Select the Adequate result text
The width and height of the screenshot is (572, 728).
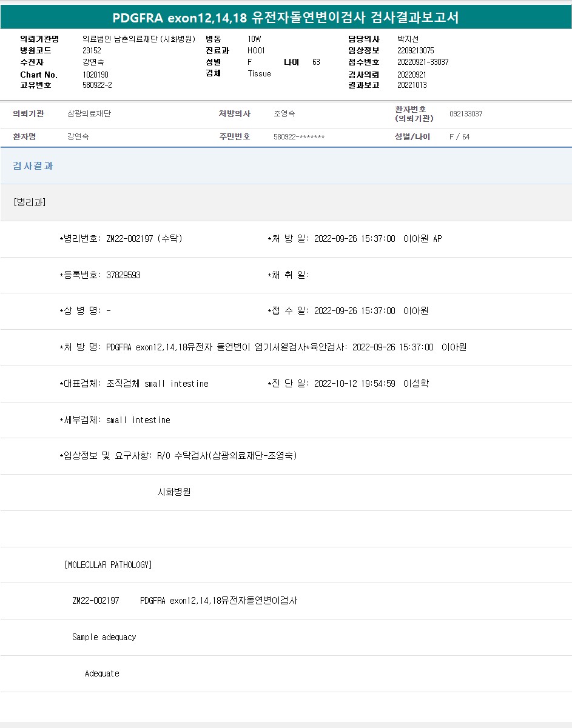[102, 673]
